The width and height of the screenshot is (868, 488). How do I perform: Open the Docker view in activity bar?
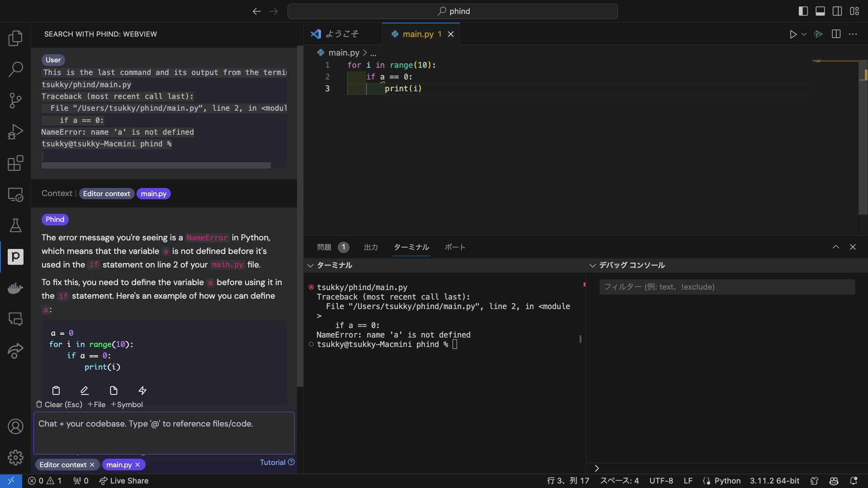click(15, 288)
